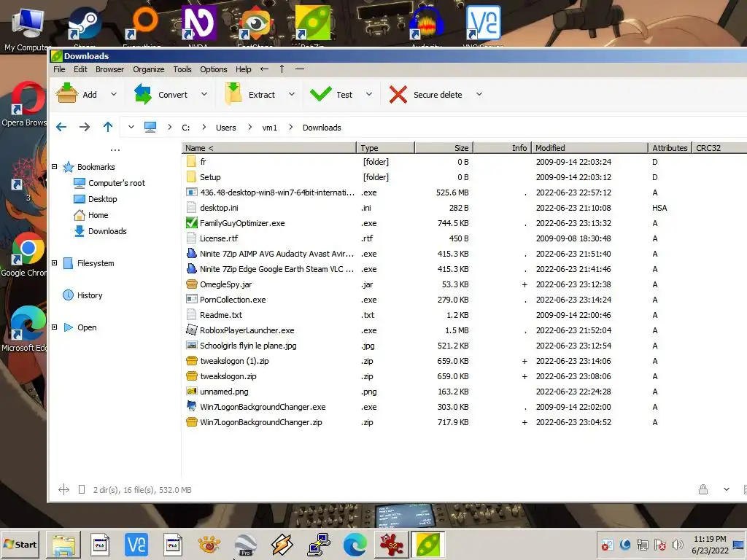Open the Edit menu
The height and width of the screenshot is (560, 747).
pyautogui.click(x=80, y=69)
